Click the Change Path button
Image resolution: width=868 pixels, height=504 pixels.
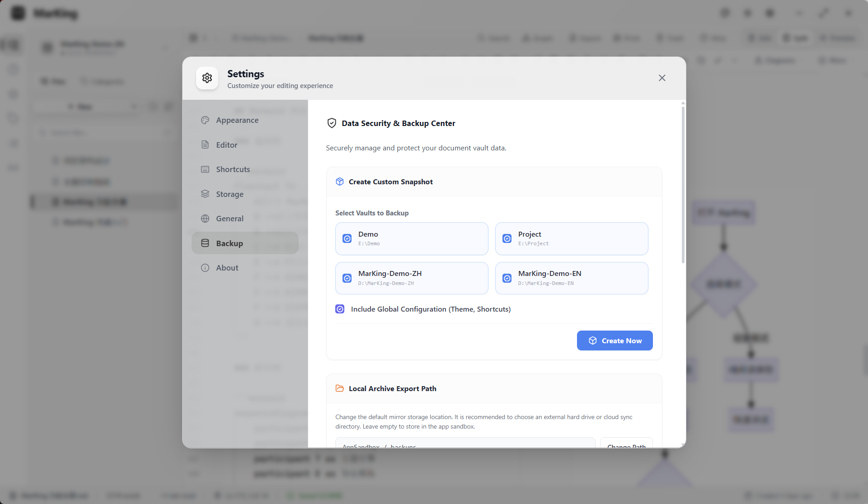pyautogui.click(x=626, y=443)
